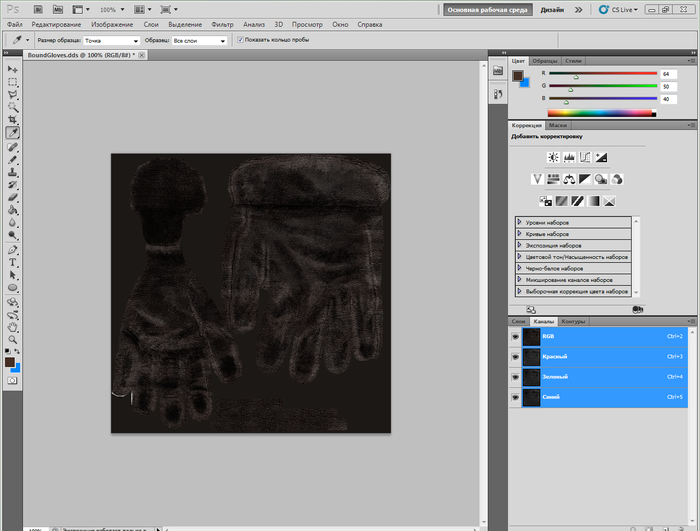Select the Crop tool
Viewport: 700px width, 531px height.
point(13,120)
